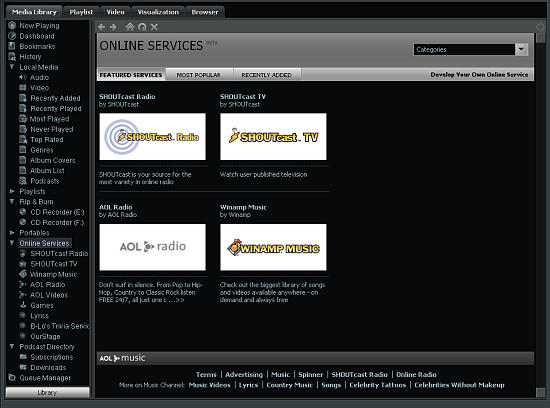This screenshot has height=408, width=550.
Task: Open the Recently Added view
Action: tap(55, 98)
